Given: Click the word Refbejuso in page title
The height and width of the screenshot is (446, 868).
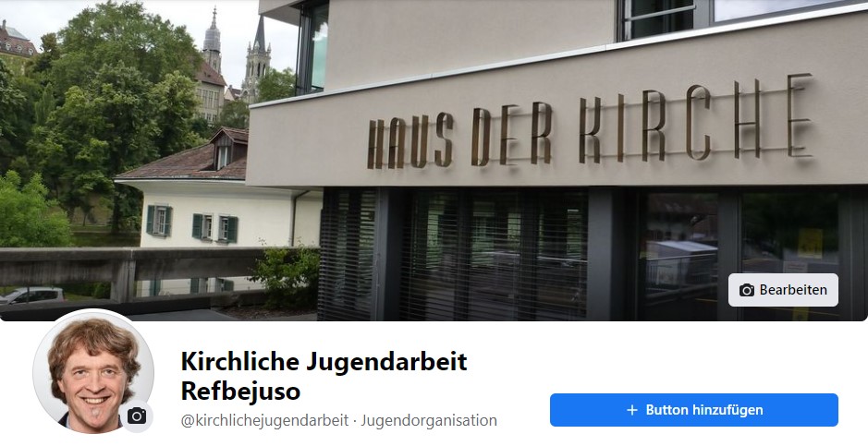Looking at the screenshot, I should pyautogui.click(x=240, y=392).
